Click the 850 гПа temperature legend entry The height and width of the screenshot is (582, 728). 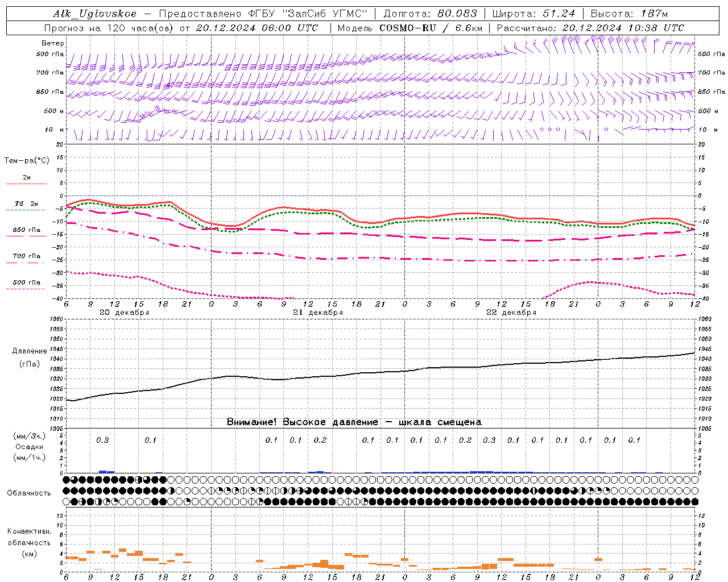coord(26,230)
